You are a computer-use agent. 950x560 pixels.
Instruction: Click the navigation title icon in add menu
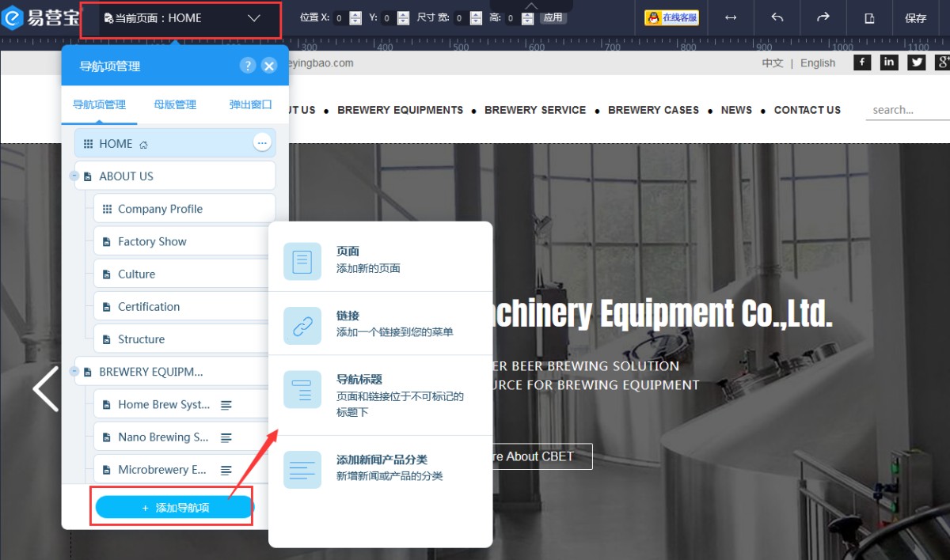[302, 390]
